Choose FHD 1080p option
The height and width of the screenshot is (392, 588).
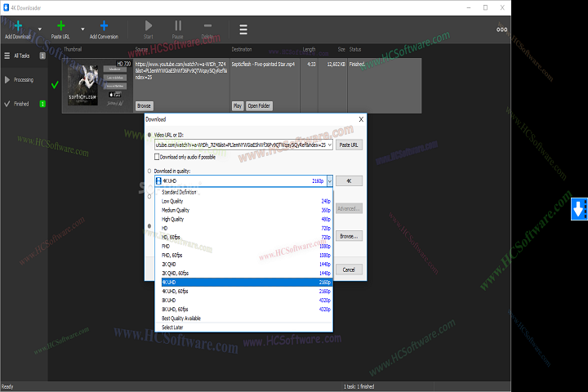(243, 246)
